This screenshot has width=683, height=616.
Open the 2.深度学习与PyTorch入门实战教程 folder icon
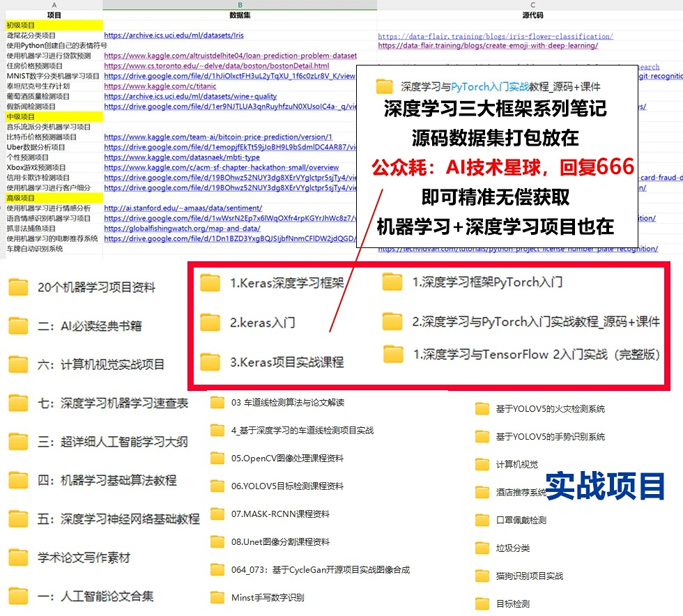(392, 321)
